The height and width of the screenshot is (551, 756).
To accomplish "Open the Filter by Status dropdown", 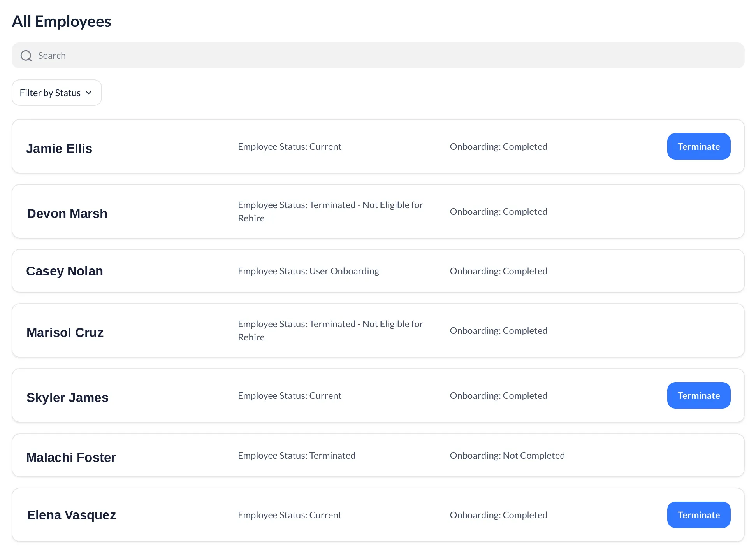I will click(x=57, y=93).
